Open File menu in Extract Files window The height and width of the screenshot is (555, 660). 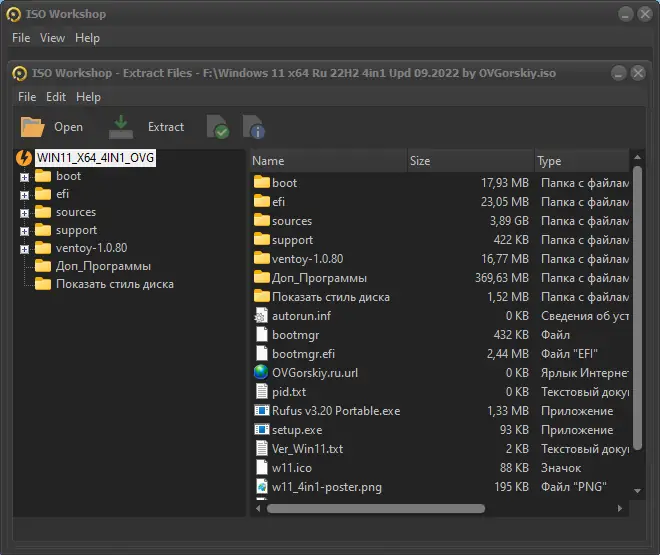point(27,97)
